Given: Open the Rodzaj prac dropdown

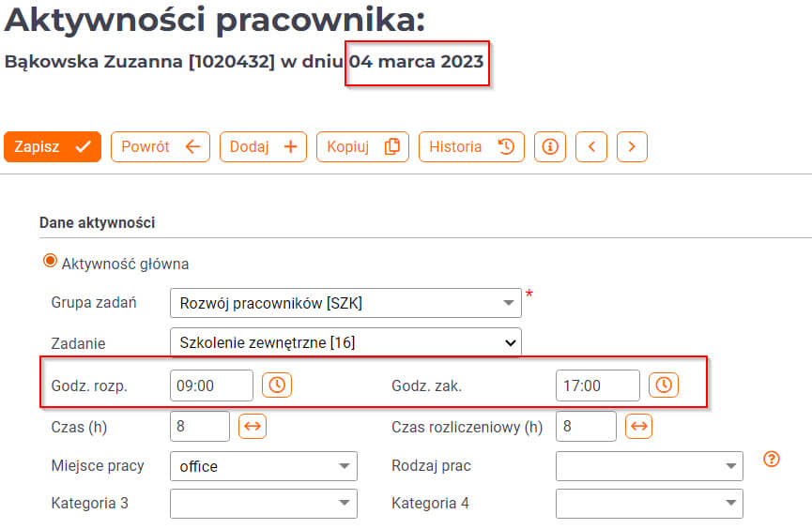Looking at the screenshot, I should pos(650,466).
